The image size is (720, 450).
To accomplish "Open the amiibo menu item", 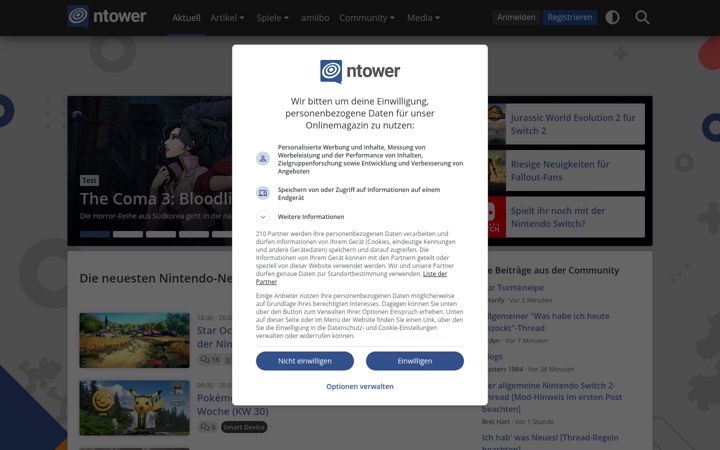I will pos(315,18).
